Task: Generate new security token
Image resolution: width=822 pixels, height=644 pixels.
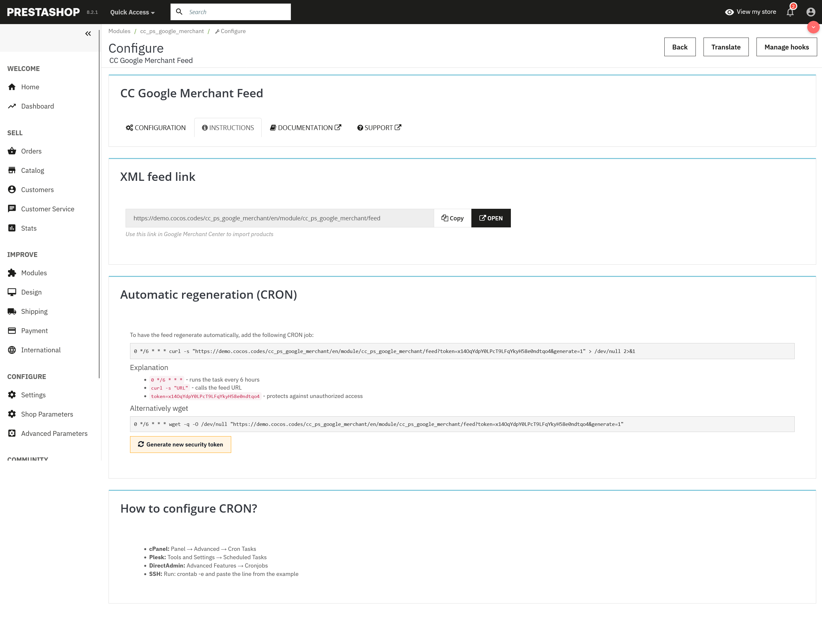Action: (x=180, y=445)
